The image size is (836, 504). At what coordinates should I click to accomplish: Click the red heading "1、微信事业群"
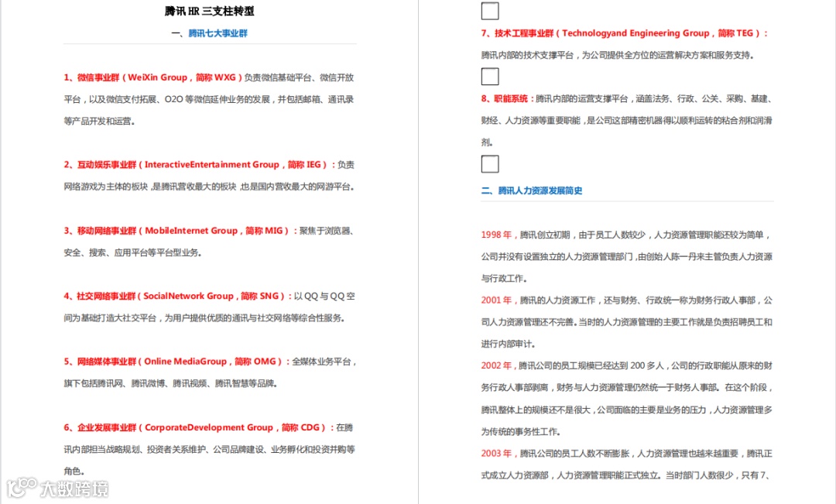(91, 77)
